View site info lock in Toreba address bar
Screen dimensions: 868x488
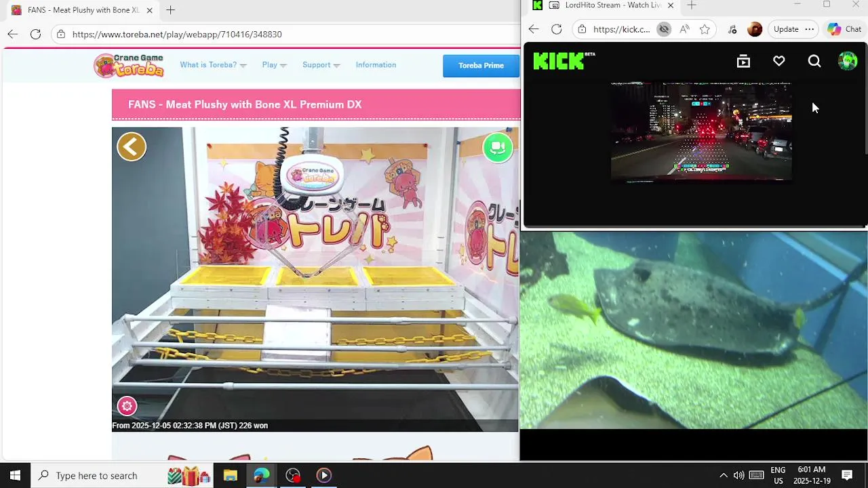(61, 34)
